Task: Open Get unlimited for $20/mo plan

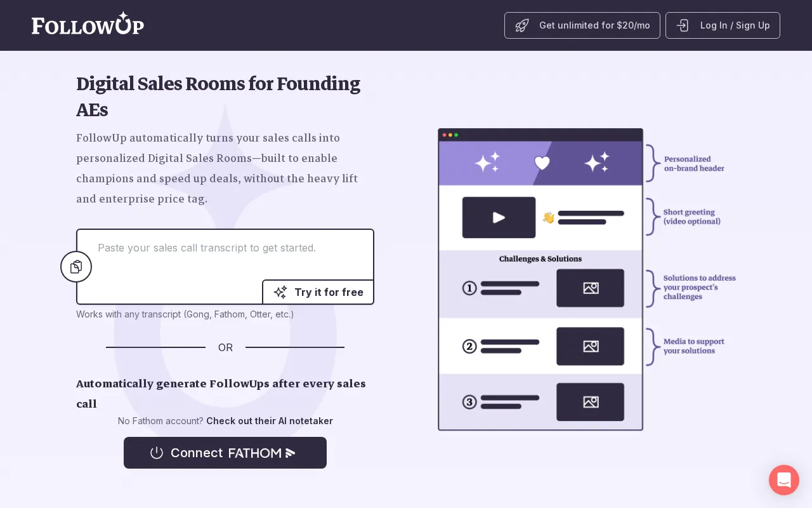Action: click(x=582, y=25)
